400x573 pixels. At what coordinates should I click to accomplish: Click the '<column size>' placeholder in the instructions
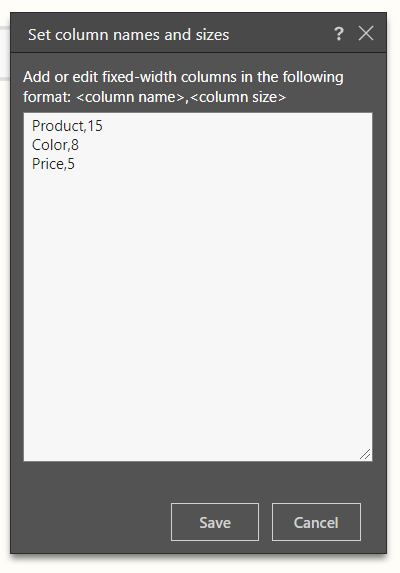pyautogui.click(x=238, y=97)
